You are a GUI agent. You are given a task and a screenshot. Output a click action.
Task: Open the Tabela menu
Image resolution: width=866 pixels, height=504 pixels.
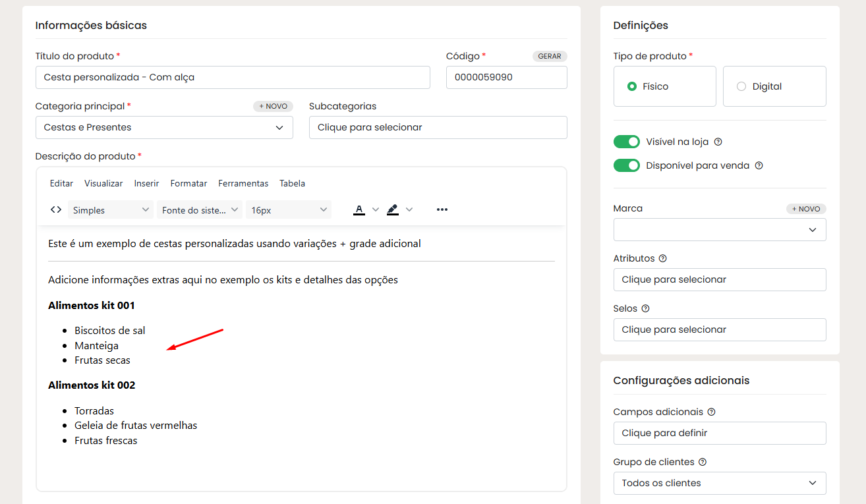click(292, 183)
